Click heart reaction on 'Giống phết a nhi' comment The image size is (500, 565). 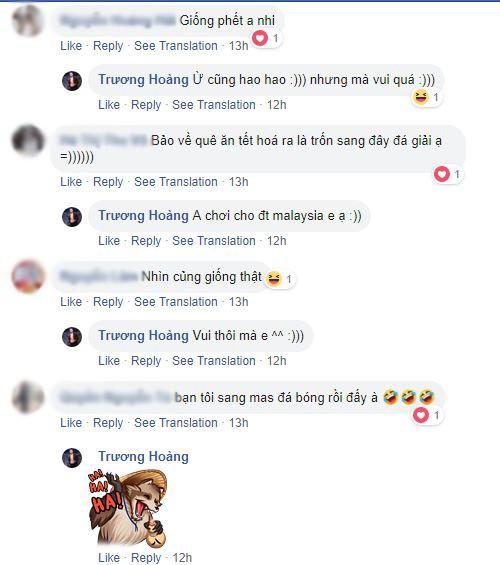click(x=266, y=38)
